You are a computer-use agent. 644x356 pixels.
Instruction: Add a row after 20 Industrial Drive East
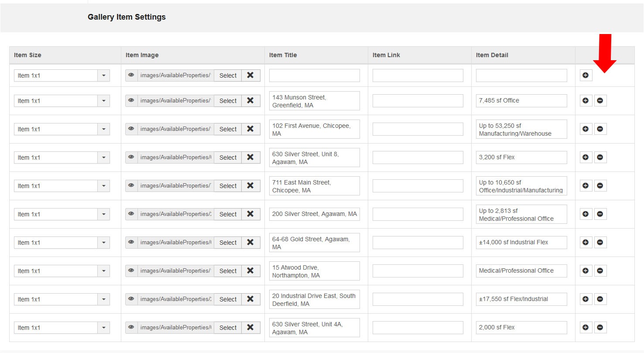[586, 299]
